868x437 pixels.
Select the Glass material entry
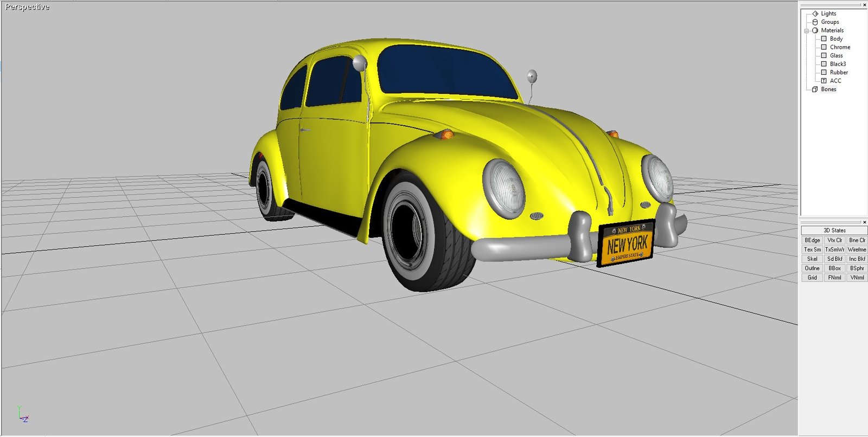coord(836,56)
